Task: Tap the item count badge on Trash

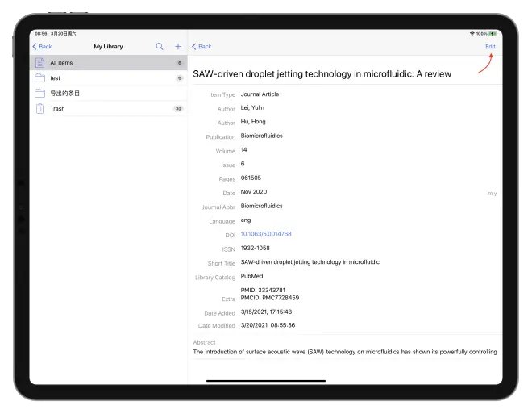Action: (178, 109)
